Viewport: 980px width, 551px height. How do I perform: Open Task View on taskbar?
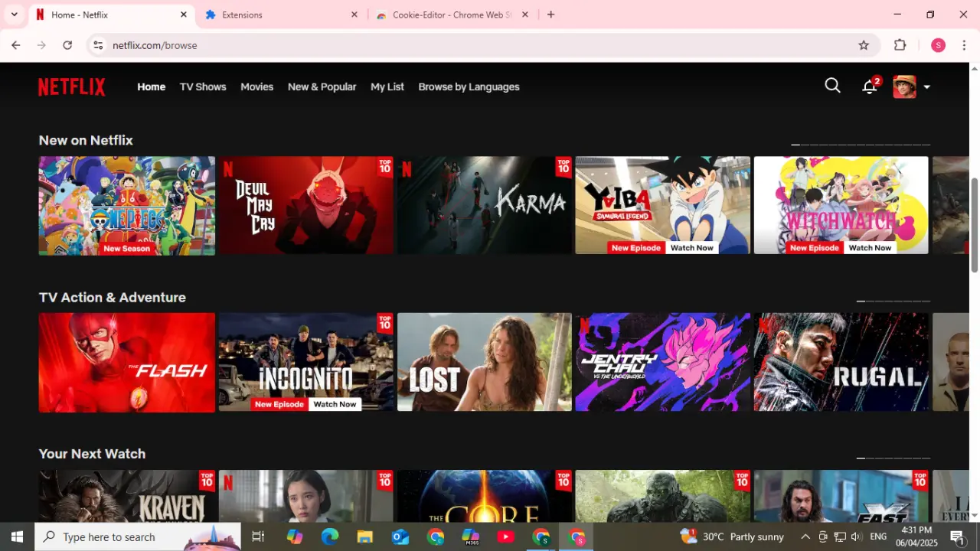pyautogui.click(x=258, y=536)
